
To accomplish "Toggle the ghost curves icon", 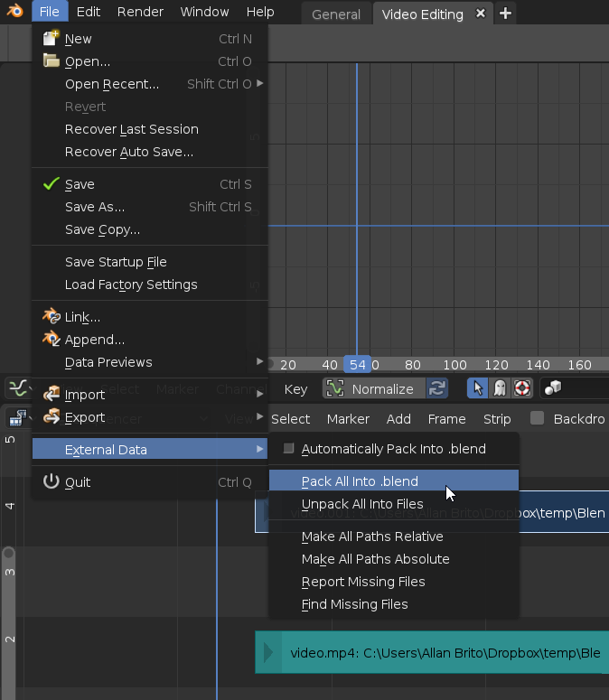I will pyautogui.click(x=499, y=388).
